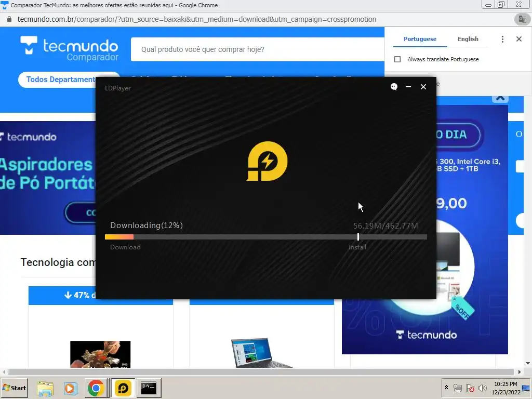The image size is (532, 399).
Task: Enable Always translate Portuguese checkbox
Action: [x=397, y=59]
